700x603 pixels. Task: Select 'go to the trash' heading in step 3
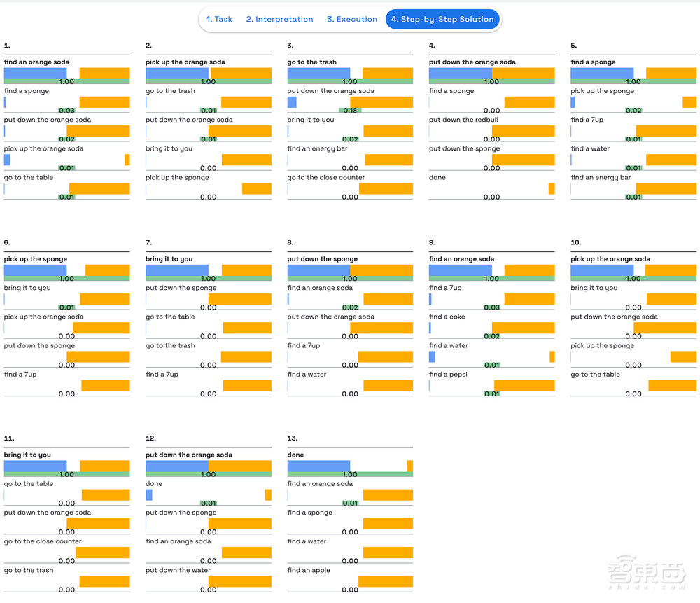pos(311,62)
